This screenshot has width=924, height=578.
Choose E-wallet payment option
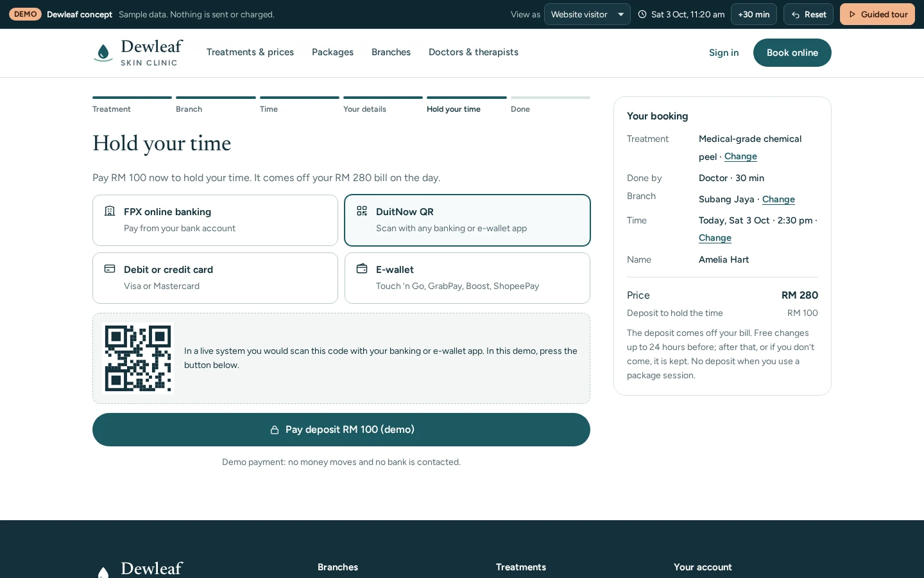(x=467, y=278)
